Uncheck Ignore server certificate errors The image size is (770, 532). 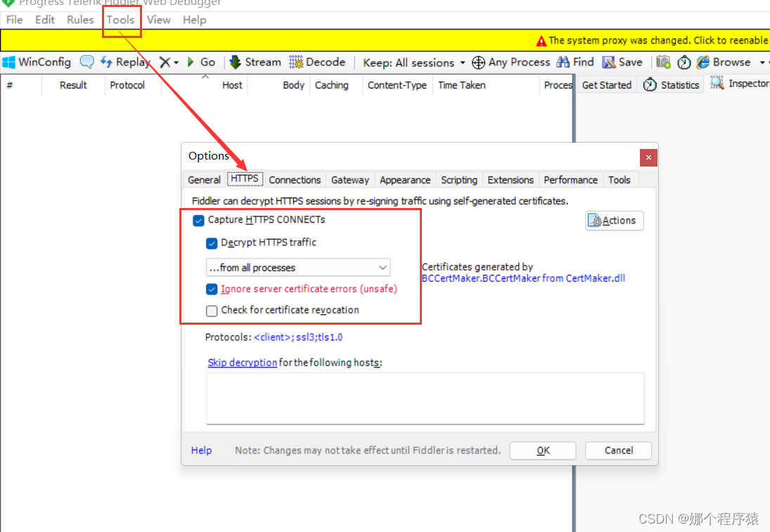click(212, 289)
